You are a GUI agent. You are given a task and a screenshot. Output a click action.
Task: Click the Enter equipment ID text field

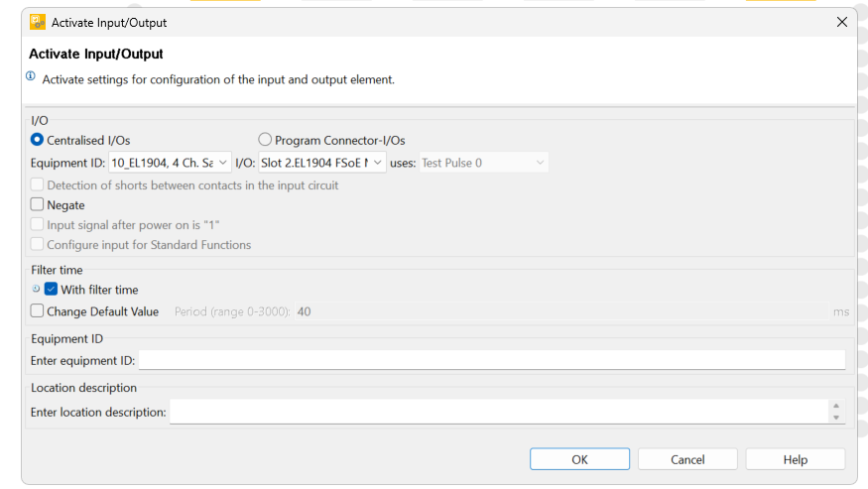click(x=492, y=360)
